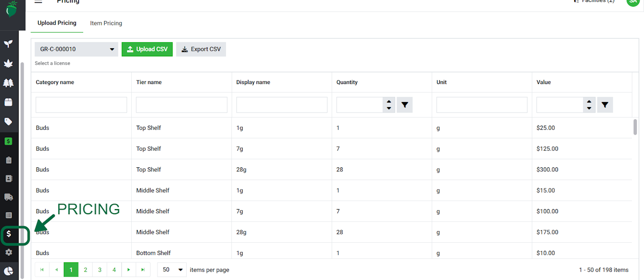
Task: Click the table's vertical scrollbar thumb
Action: (635, 127)
